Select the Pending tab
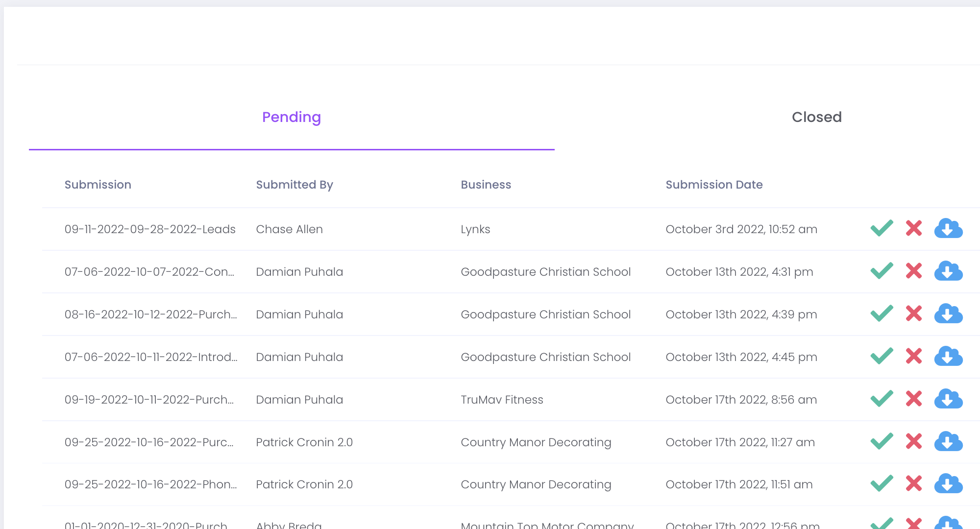This screenshot has height=529, width=980. [292, 117]
